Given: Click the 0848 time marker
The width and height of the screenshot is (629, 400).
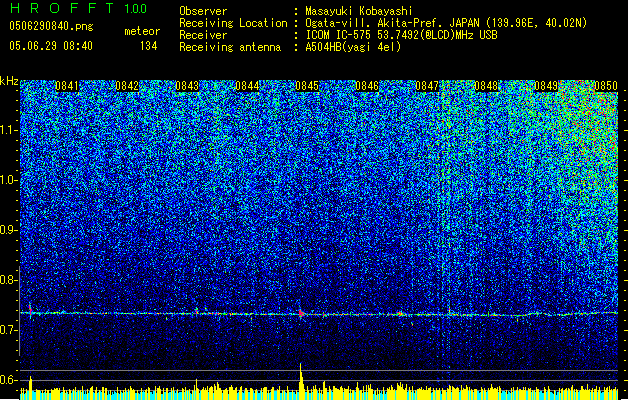Looking at the screenshot, I should [x=486, y=86].
